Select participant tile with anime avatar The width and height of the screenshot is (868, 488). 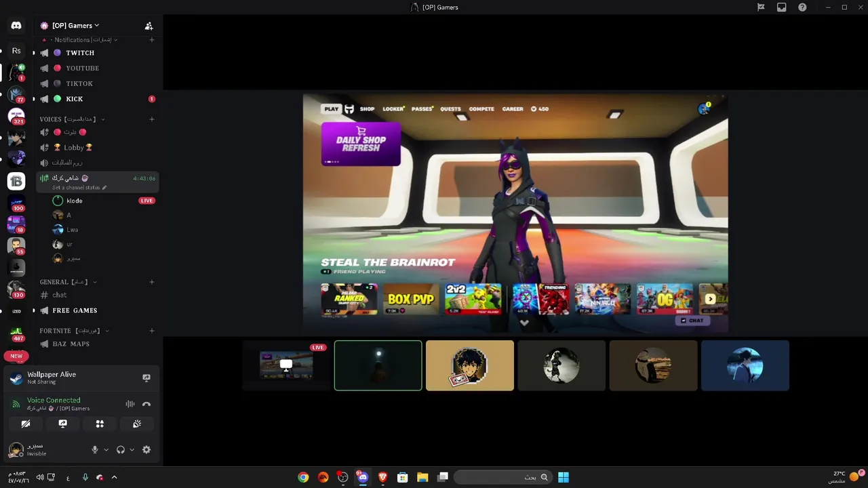click(x=470, y=365)
